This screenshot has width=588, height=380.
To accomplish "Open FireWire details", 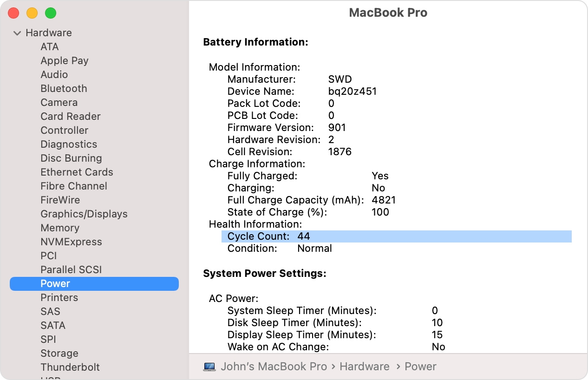I will (60, 200).
